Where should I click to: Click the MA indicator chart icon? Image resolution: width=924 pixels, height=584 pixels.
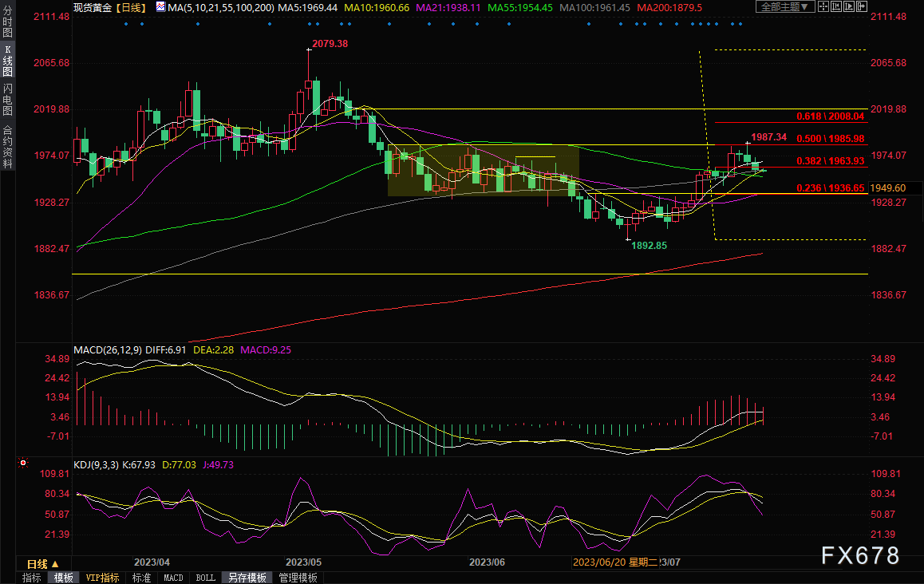click(x=161, y=7)
